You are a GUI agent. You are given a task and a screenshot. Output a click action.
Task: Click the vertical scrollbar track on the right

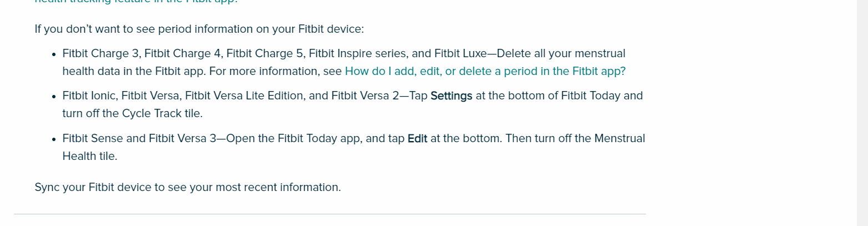862,113
